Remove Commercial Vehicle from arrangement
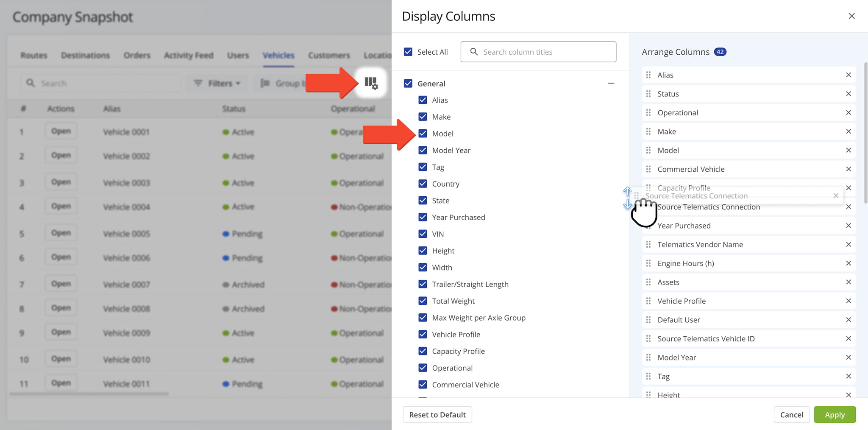The width and height of the screenshot is (868, 430). (849, 169)
